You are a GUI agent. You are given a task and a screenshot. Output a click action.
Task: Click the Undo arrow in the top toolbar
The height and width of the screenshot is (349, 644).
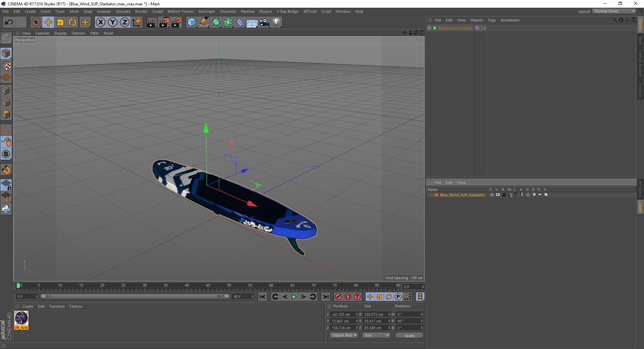(x=9, y=22)
